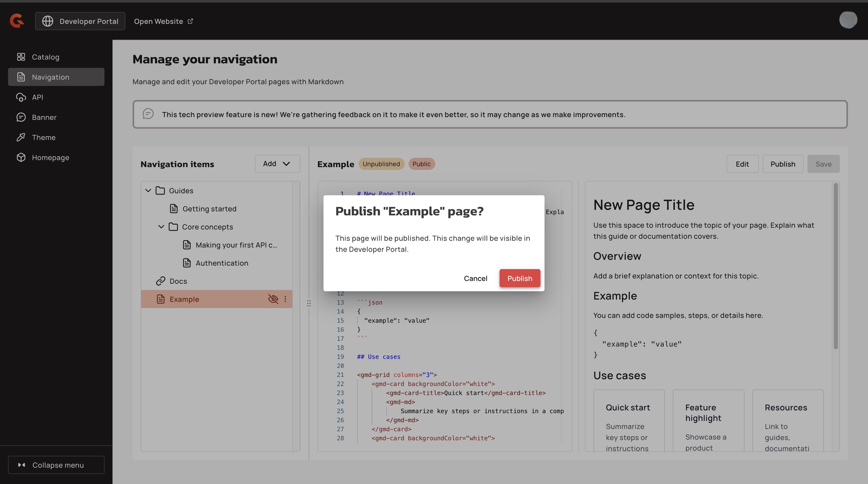This screenshot has height=484, width=868.
Task: Open the Example item three-dot menu
Action: click(x=285, y=299)
